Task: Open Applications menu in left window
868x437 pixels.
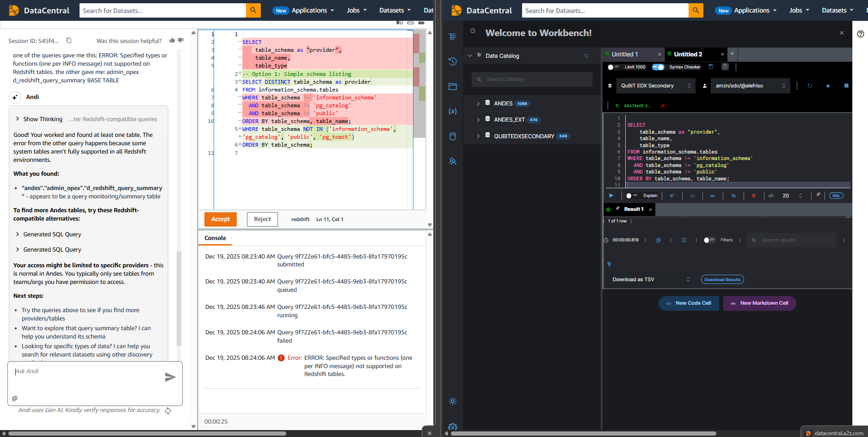Action: (313, 10)
